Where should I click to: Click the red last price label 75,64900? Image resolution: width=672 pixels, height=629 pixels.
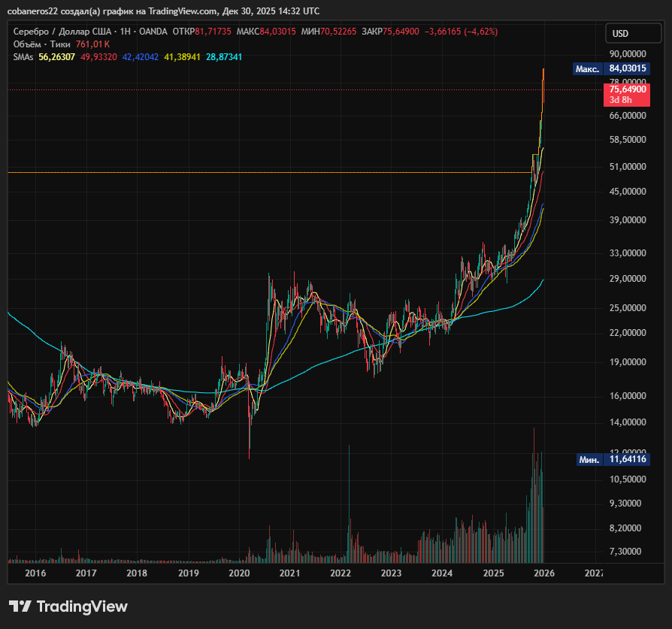tap(626, 89)
